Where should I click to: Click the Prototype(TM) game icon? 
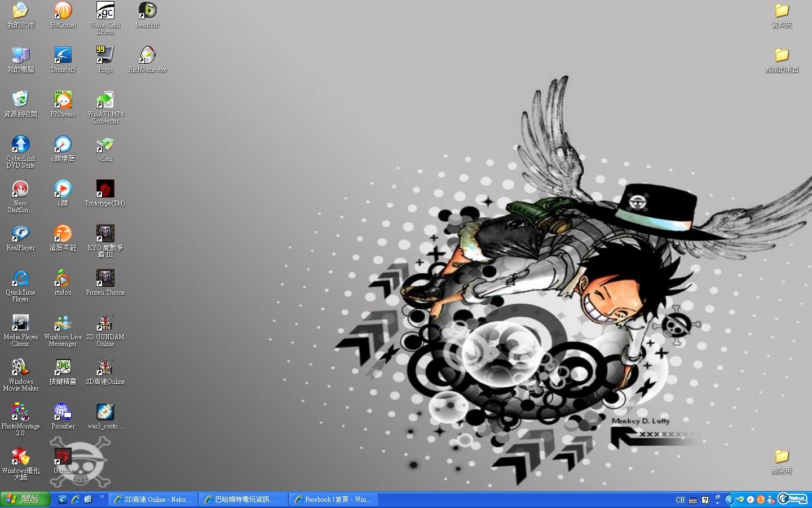click(x=105, y=194)
